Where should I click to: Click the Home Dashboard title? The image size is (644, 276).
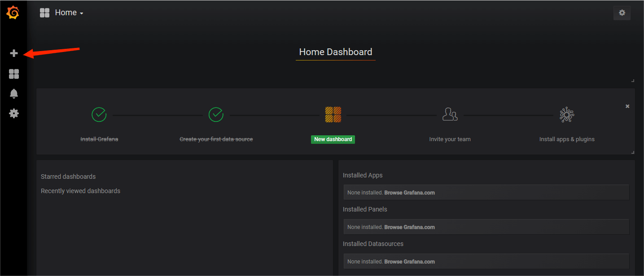[336, 52]
